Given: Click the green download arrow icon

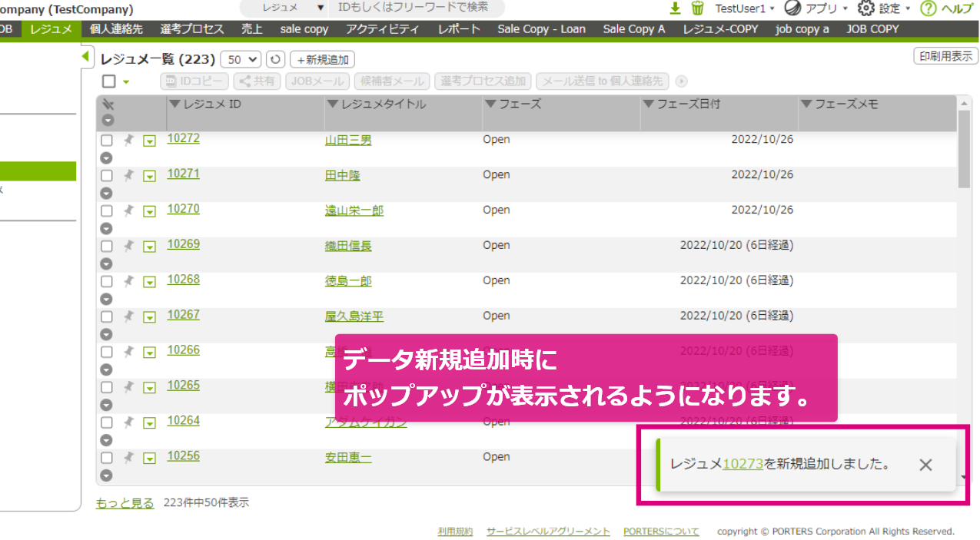Looking at the screenshot, I should (676, 8).
